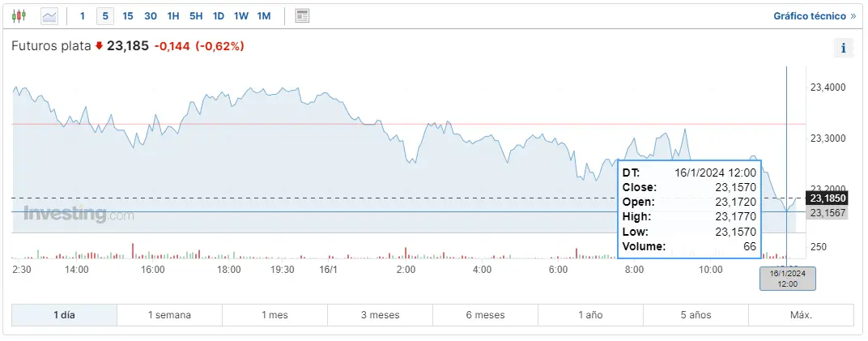This screenshot has width=868, height=341.
Task: Click the red down arrow beside Futuros plata
Action: click(x=99, y=46)
